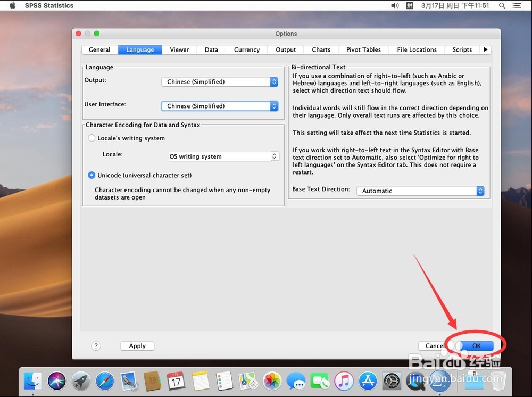Open SPSS Statistics menu in menu bar
This screenshot has height=397, width=532.
[49, 5]
